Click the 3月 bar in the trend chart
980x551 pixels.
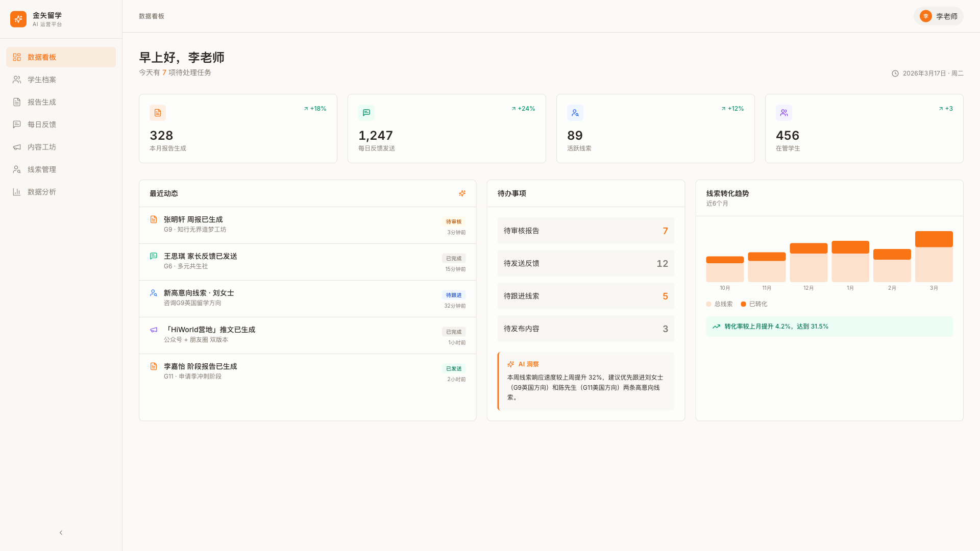(x=934, y=257)
